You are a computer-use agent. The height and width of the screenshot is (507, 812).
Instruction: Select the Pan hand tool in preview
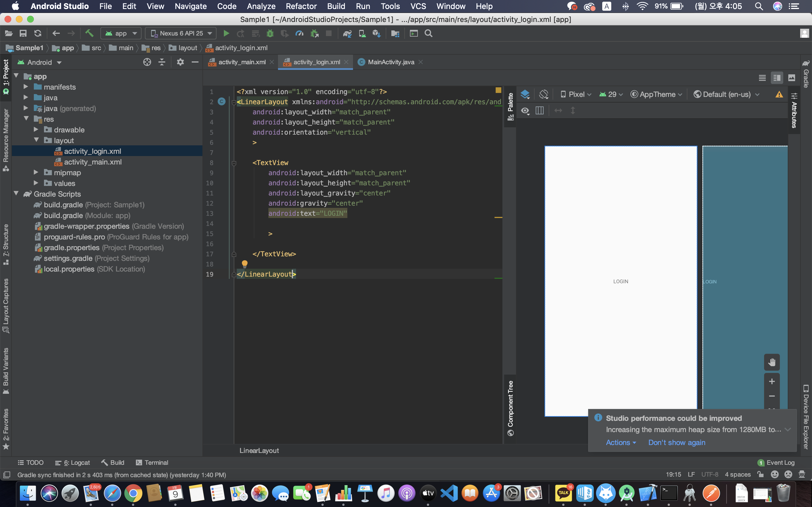tap(772, 362)
